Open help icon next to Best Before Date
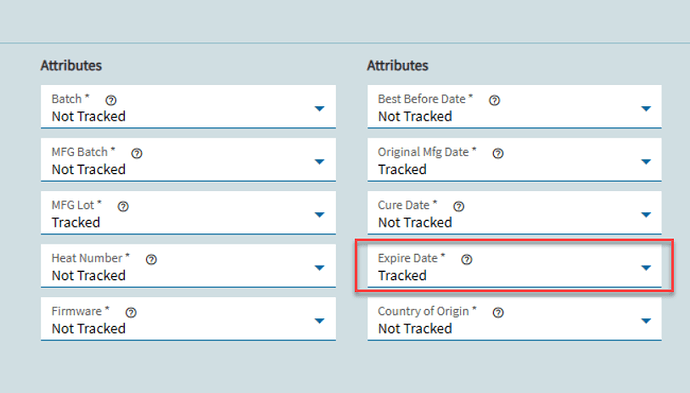Viewport: 690px width, 393px height. tap(495, 100)
